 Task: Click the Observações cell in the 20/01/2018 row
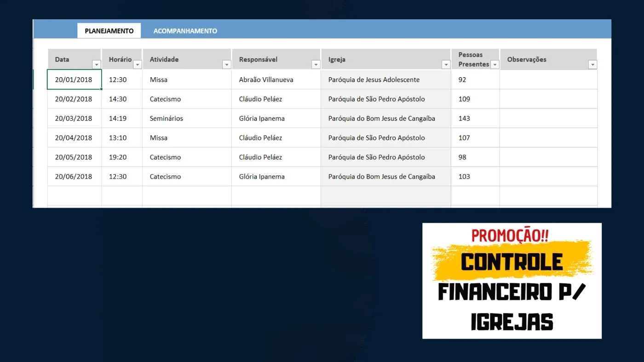click(x=548, y=79)
